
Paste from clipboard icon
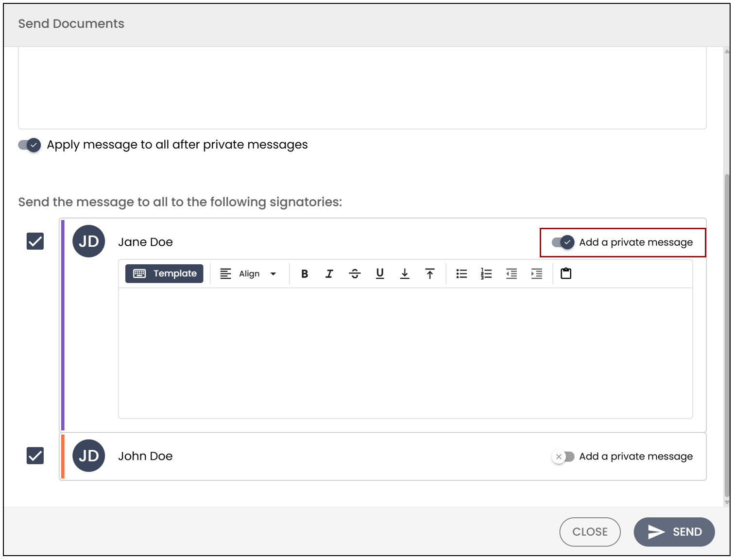pos(566,273)
